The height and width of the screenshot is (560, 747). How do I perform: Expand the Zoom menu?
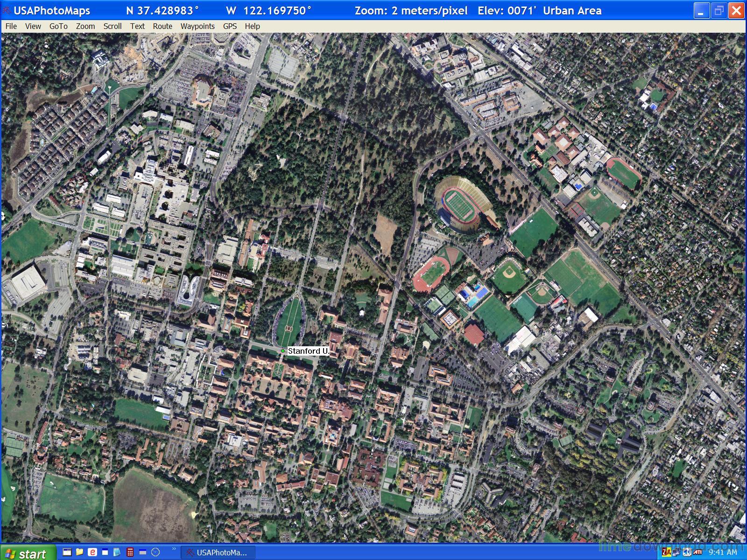(x=85, y=26)
